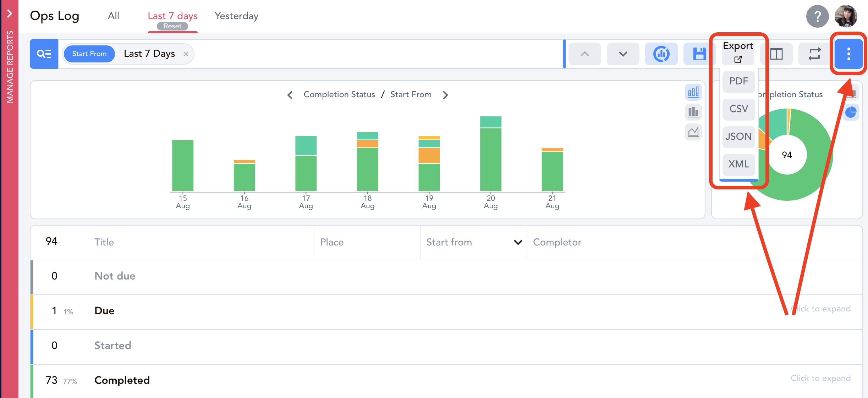Expand the Due group row
Viewport: 868px width, 398px height.
coord(446,312)
